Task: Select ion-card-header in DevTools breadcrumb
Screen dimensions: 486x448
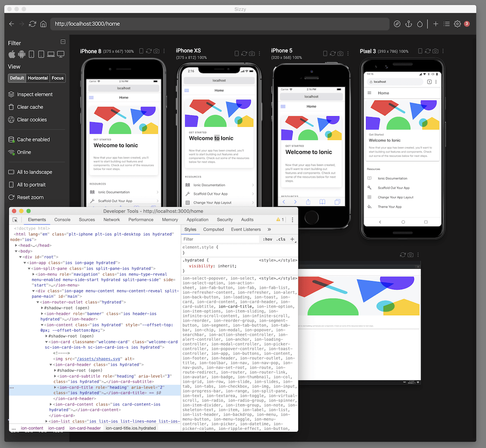Action: (x=85, y=428)
